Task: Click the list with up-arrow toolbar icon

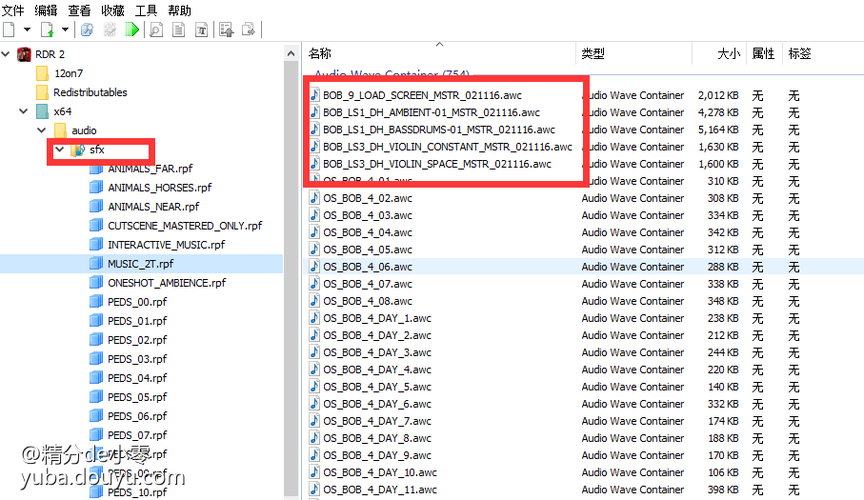Action: point(226,29)
